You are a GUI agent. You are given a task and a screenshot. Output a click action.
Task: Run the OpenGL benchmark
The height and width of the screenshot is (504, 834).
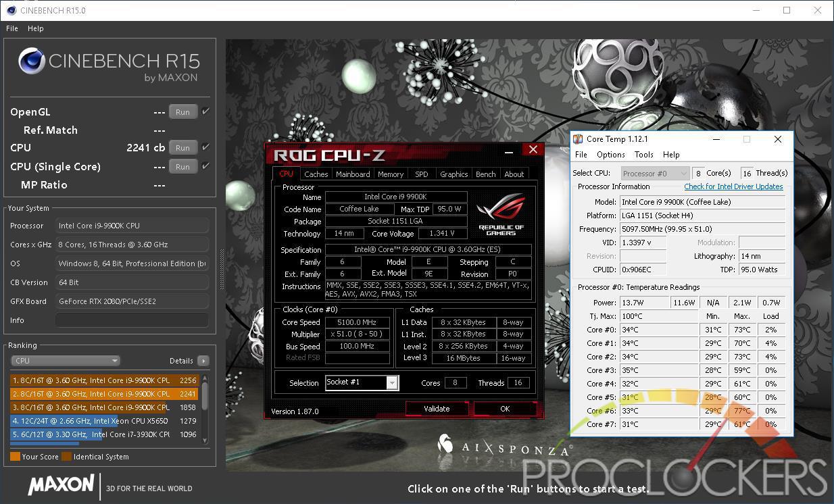click(x=182, y=111)
